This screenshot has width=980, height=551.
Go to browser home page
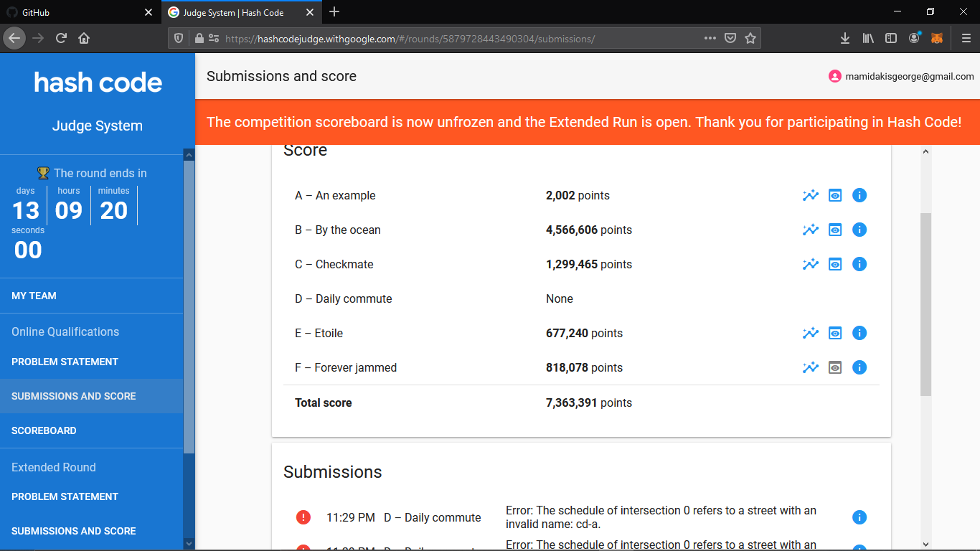[84, 38]
